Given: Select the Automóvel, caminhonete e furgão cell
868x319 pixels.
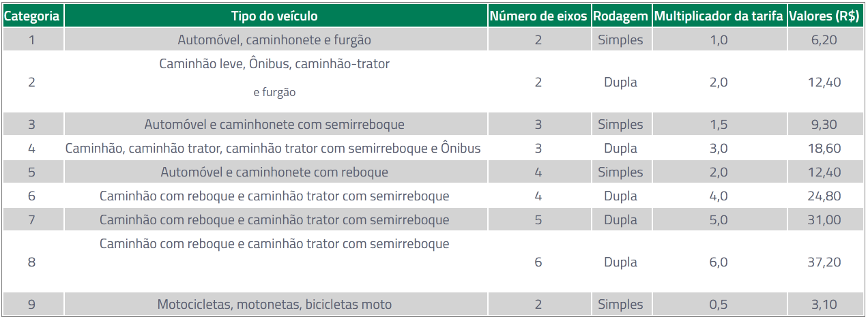Looking at the screenshot, I should pos(274,40).
